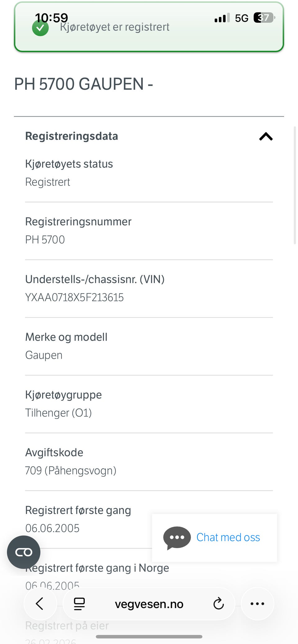Tap the cellular signal strength bars
Screen dimensions: 298x644
point(222,18)
